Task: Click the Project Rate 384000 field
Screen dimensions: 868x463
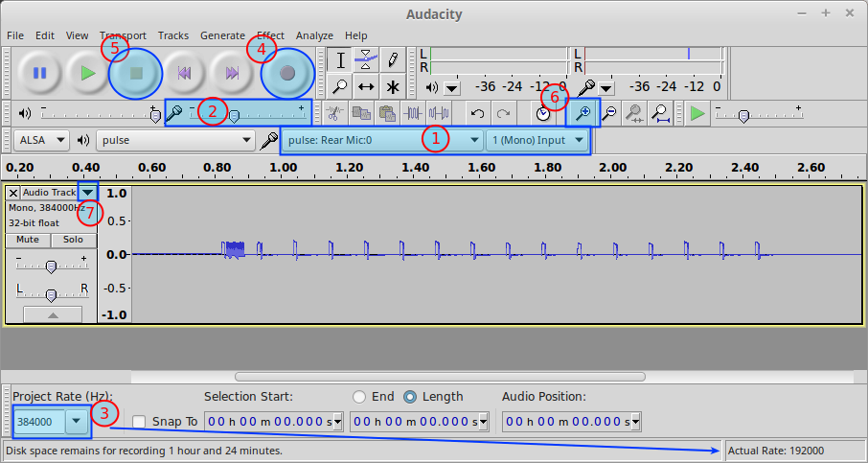Action: 39,422
